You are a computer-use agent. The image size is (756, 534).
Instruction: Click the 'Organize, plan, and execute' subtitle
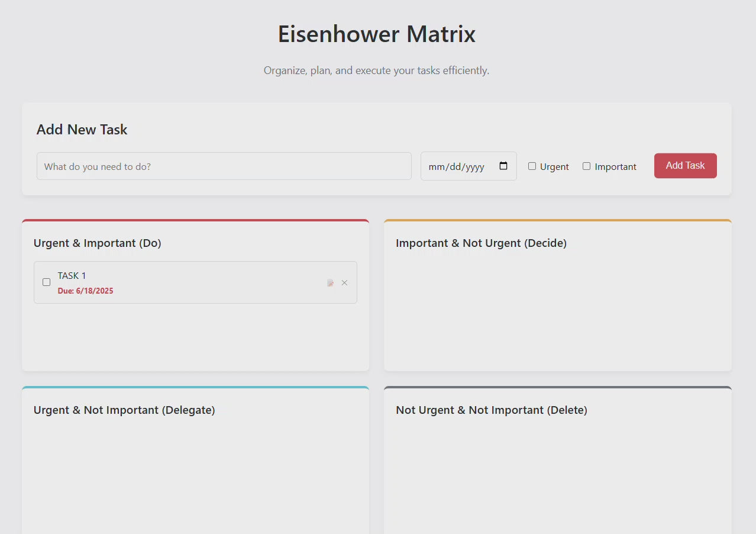click(376, 70)
